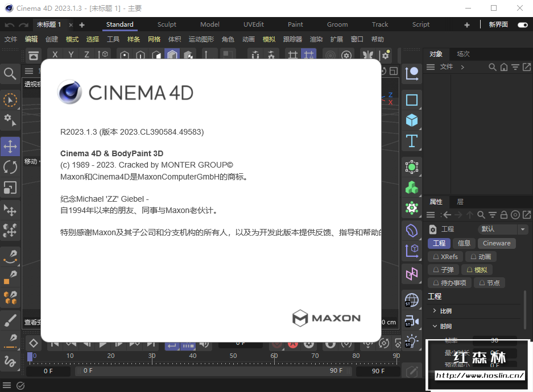Open attribute manager in new window
This screenshot has height=392, width=533.
coord(527,215)
